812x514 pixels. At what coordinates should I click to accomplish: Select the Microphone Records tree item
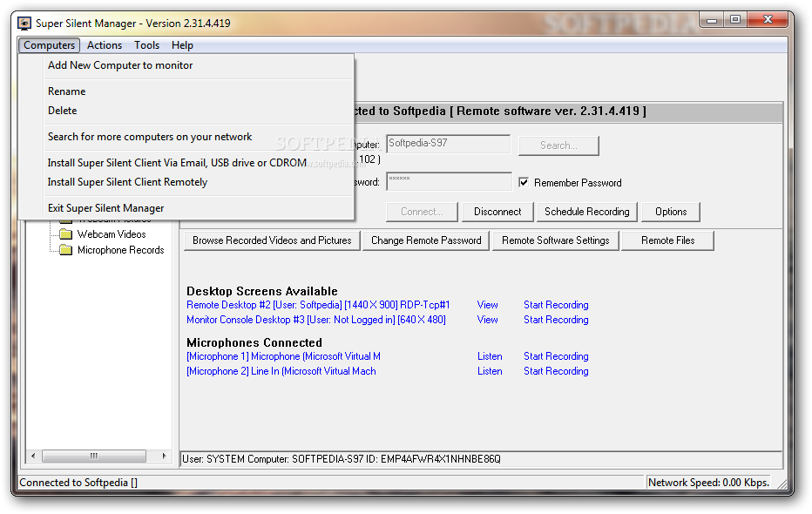(x=120, y=250)
